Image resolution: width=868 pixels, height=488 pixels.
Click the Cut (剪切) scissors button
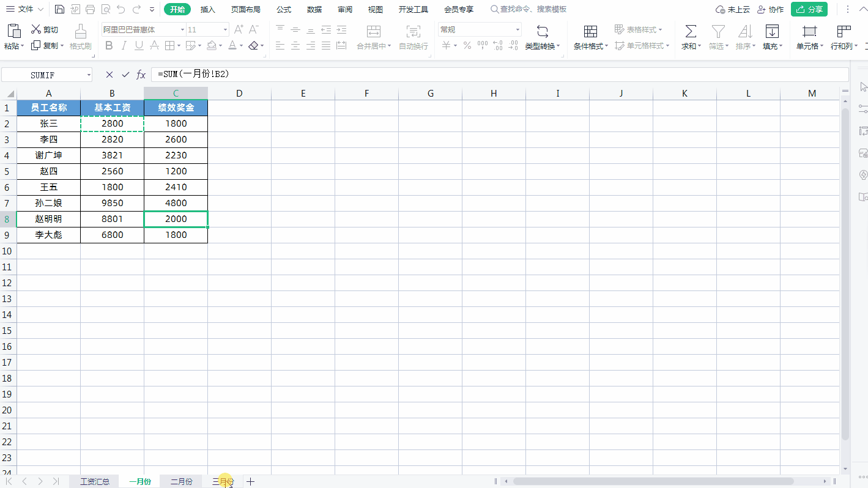[45, 29]
